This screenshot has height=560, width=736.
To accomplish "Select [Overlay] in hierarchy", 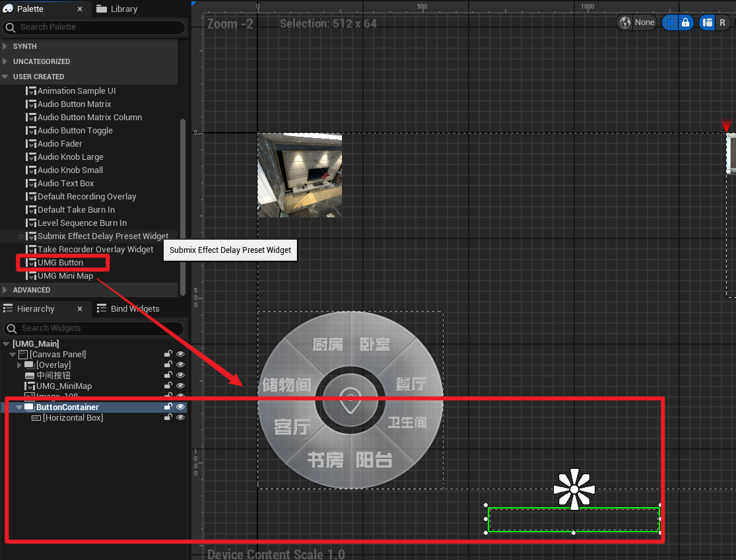I will point(53,365).
